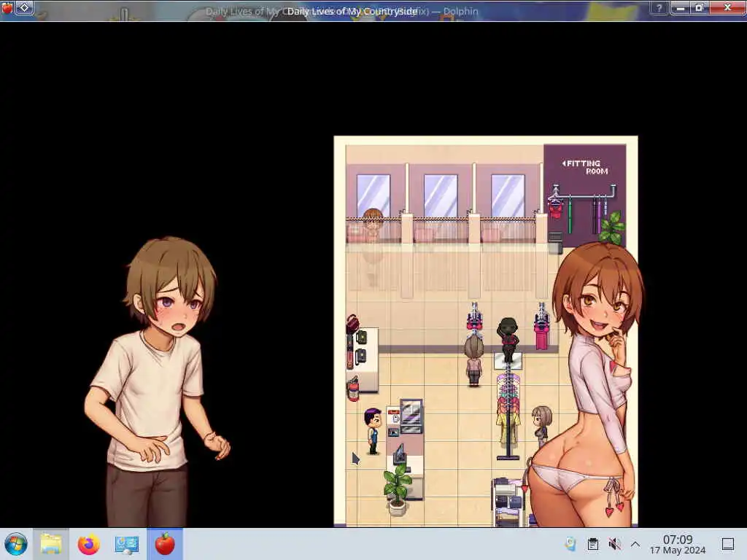
Task: Open the clipboard tray icon
Action: [592, 544]
